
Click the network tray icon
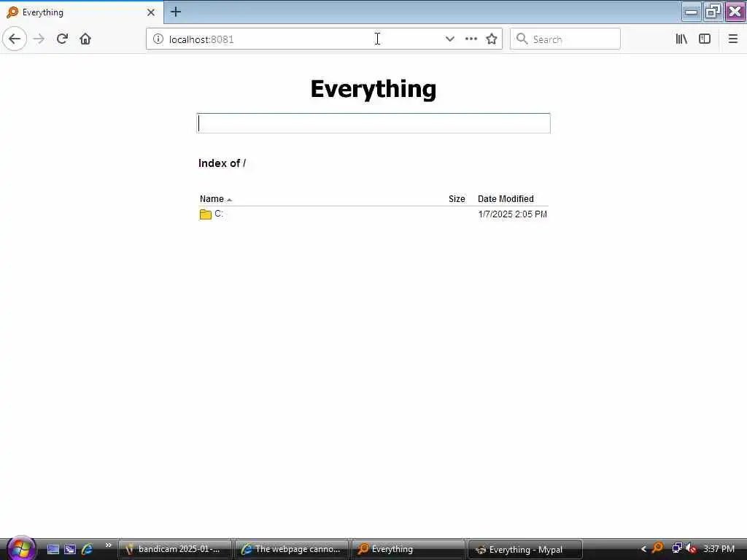tap(676, 548)
